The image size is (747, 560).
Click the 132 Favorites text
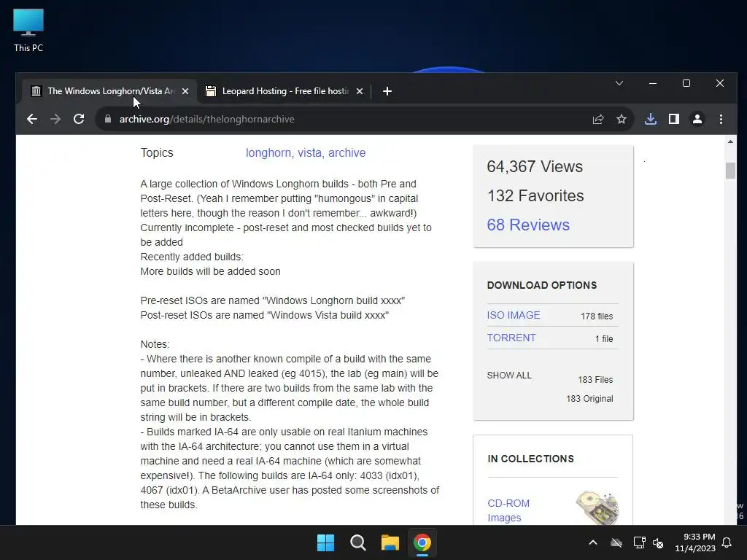tap(535, 195)
